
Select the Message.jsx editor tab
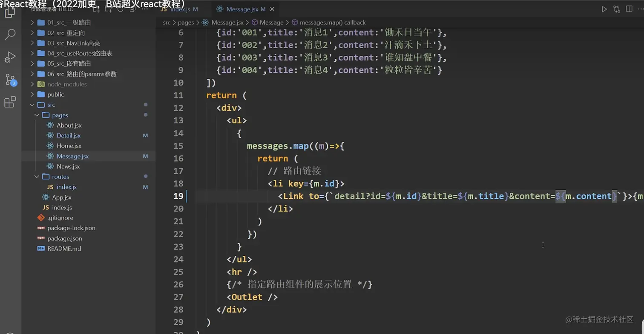click(246, 9)
